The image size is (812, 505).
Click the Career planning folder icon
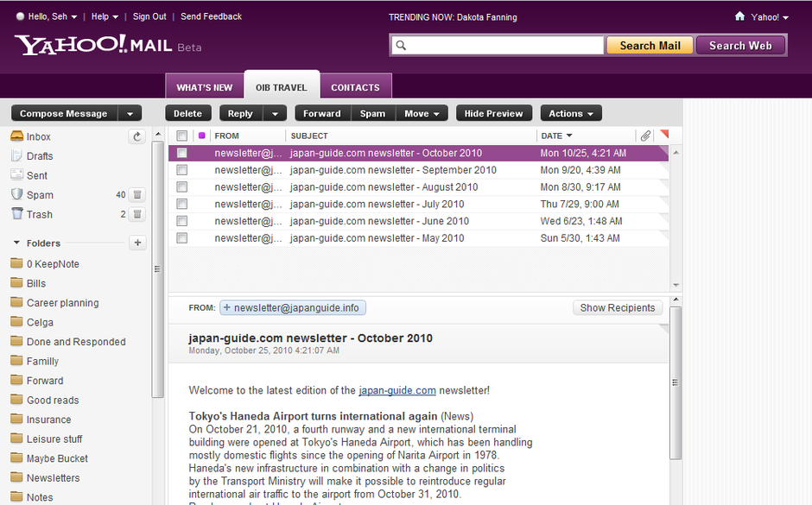17,301
